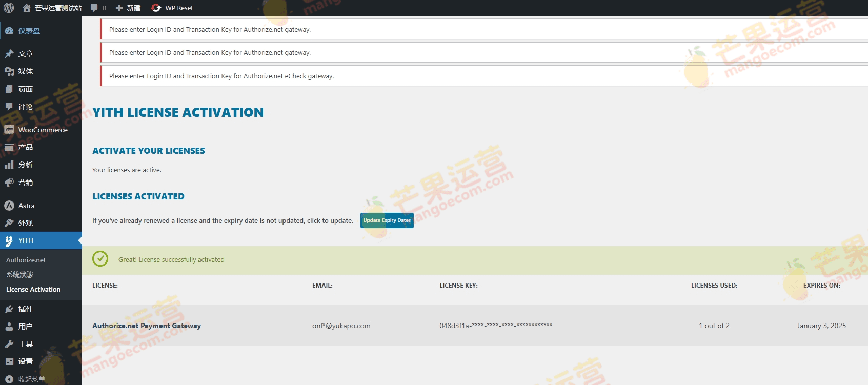Click the Astra logo icon
Viewport: 868px width, 385px height.
(9, 206)
